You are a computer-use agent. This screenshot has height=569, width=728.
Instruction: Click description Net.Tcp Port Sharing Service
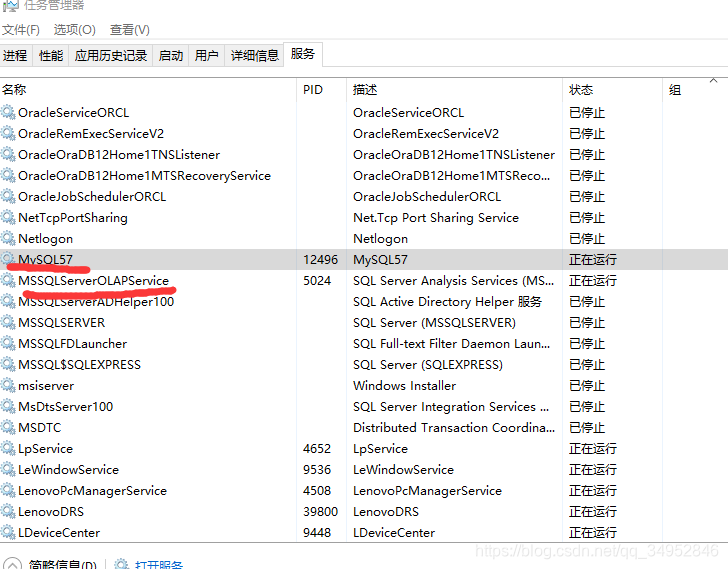(436, 218)
